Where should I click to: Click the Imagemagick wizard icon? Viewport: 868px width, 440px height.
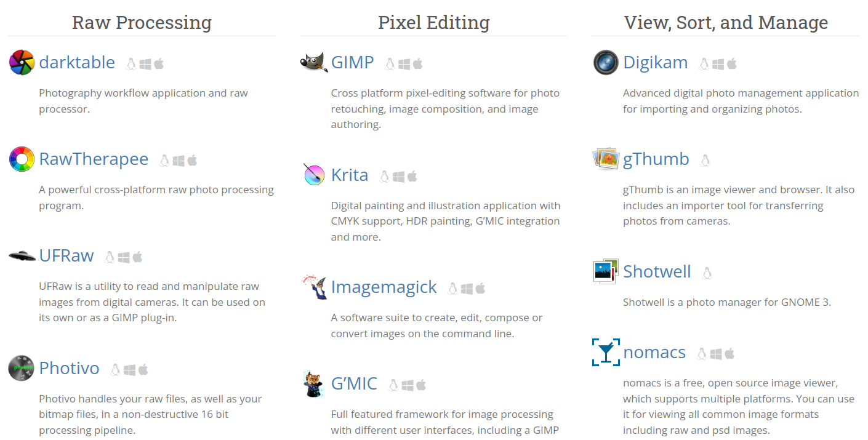pyautogui.click(x=314, y=287)
